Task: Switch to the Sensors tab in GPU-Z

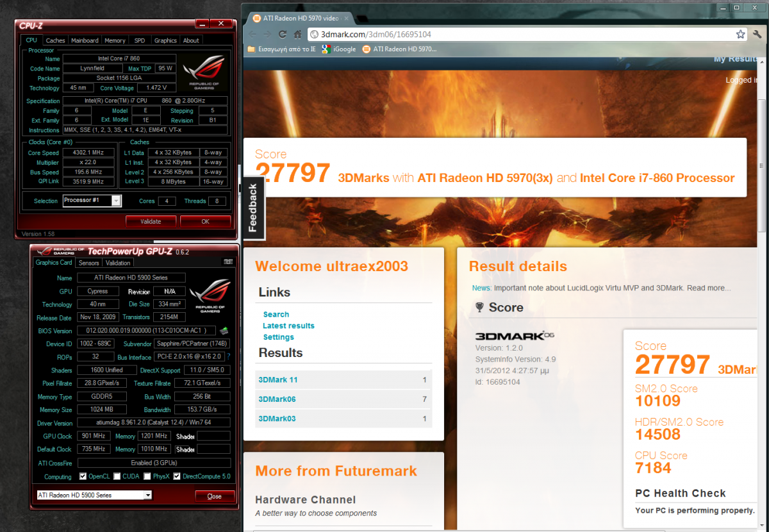Action: click(89, 263)
